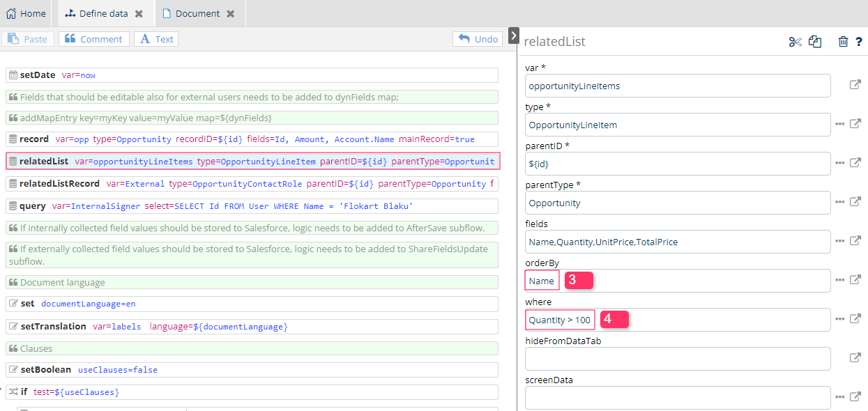Open help with the question mark icon
Image resolution: width=868 pixels, height=411 pixels.
coord(859,42)
